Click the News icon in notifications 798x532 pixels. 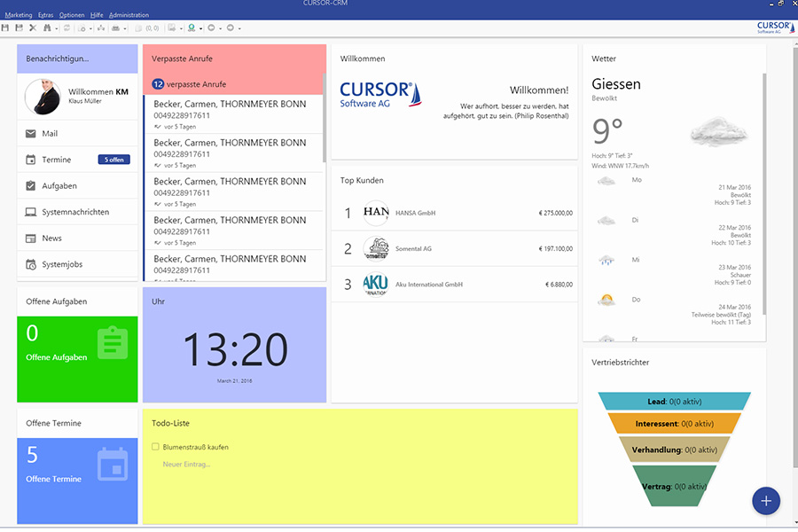[x=31, y=239]
